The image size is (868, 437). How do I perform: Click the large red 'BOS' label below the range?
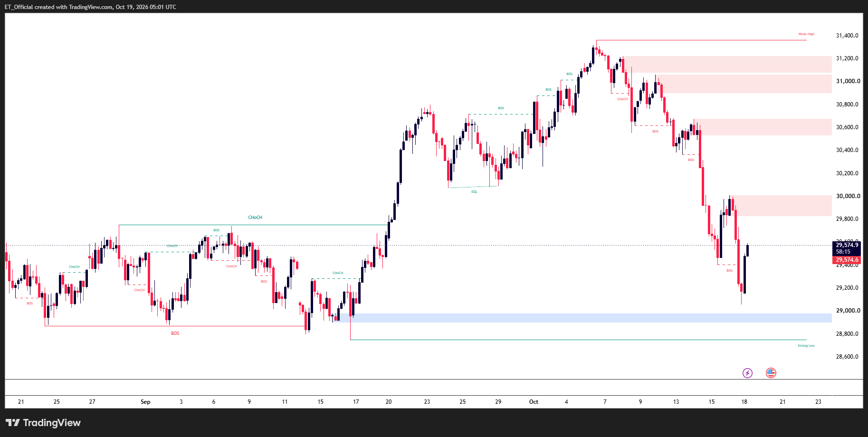point(175,333)
